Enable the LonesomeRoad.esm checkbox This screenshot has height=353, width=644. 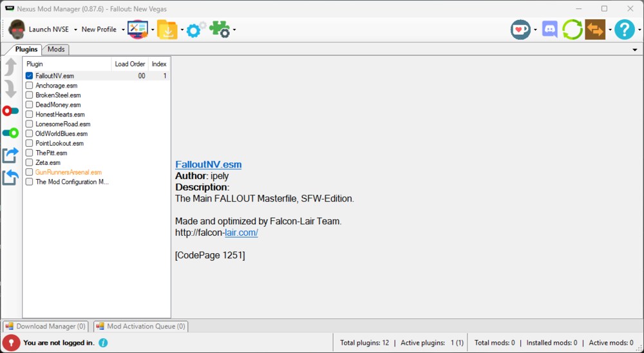coord(29,124)
